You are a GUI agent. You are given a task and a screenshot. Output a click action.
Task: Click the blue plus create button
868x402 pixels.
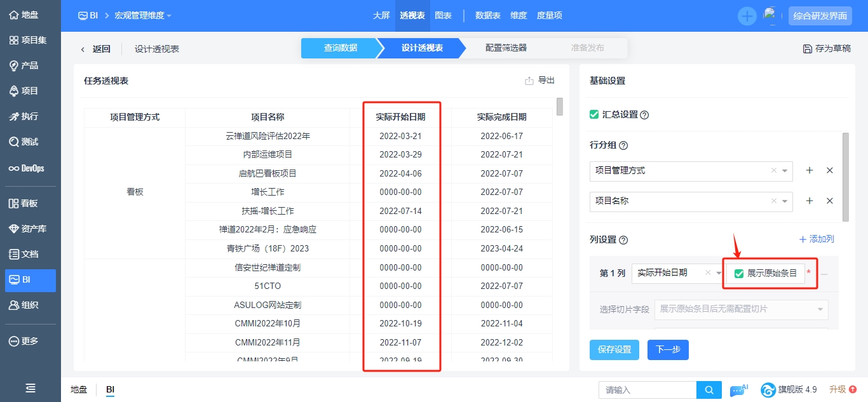tap(747, 16)
